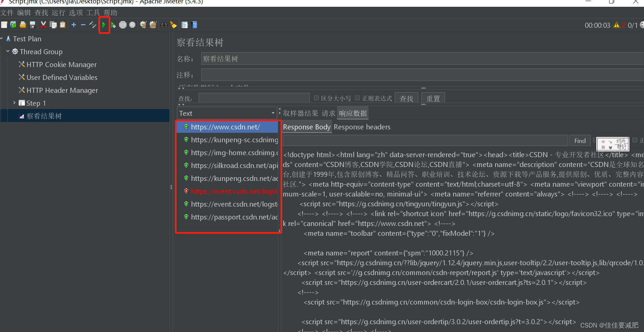
Task: Open the templates icon
Action: pyautogui.click(x=13, y=25)
